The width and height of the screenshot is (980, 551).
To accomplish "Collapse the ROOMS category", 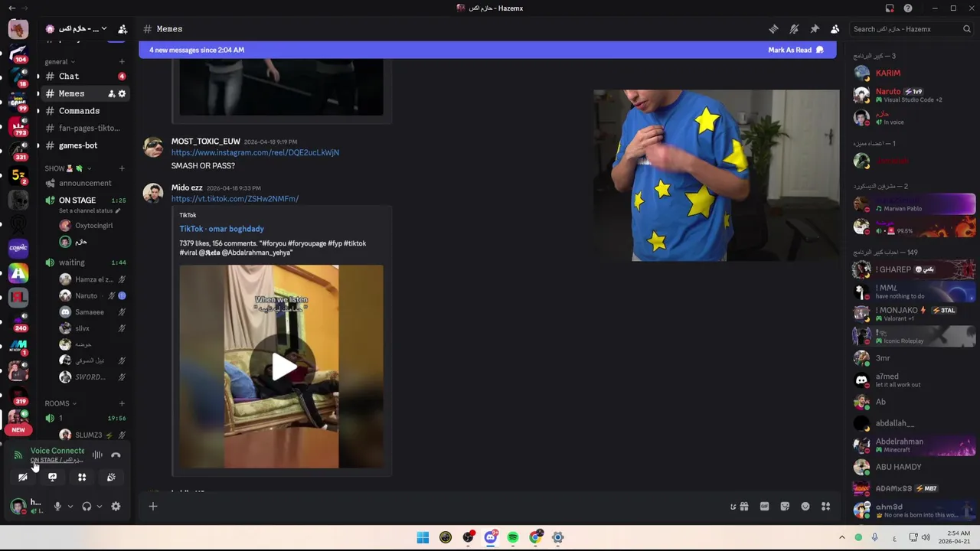I will [60, 403].
